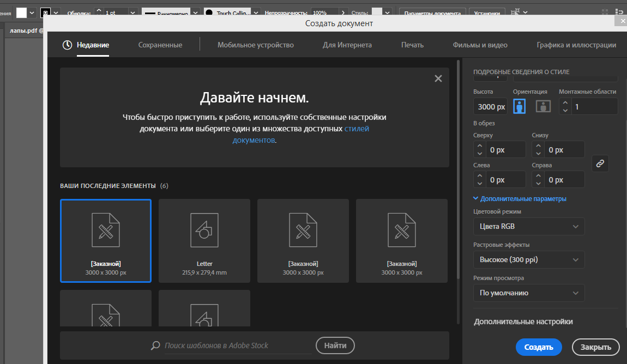Click Параметры документа in the background toolbar

432,13
